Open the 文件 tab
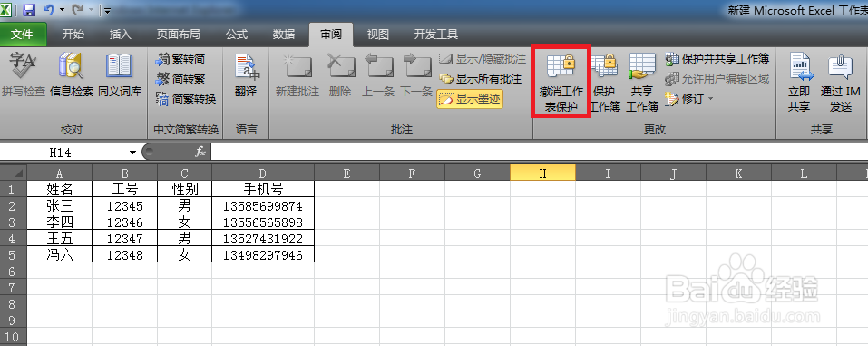 (x=23, y=35)
